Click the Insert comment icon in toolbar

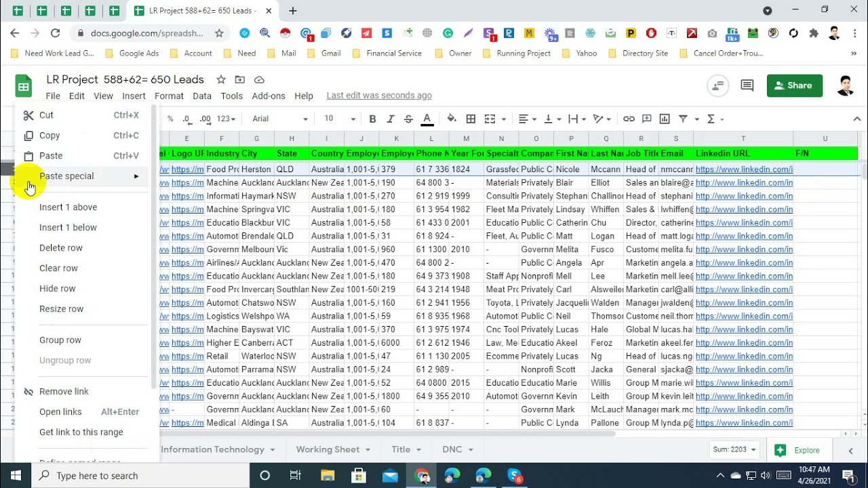[x=647, y=119]
